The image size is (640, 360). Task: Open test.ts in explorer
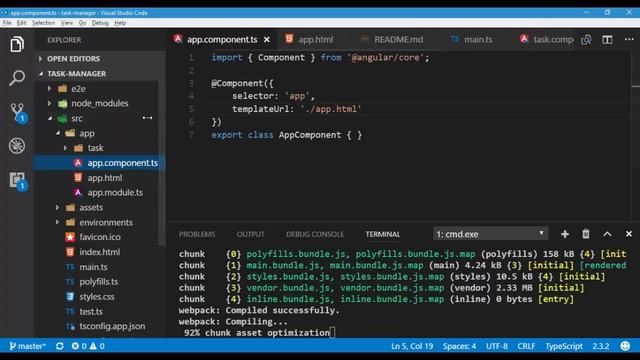[x=91, y=311]
